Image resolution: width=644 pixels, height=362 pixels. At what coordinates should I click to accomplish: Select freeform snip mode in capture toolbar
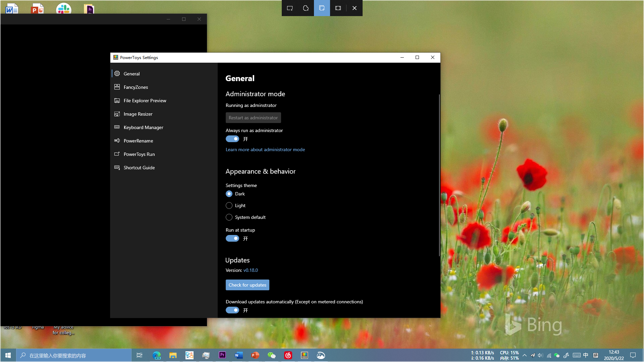click(306, 8)
